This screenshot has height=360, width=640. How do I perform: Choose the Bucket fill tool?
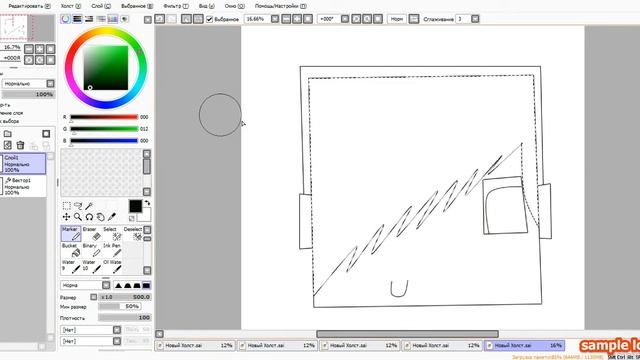point(71,250)
